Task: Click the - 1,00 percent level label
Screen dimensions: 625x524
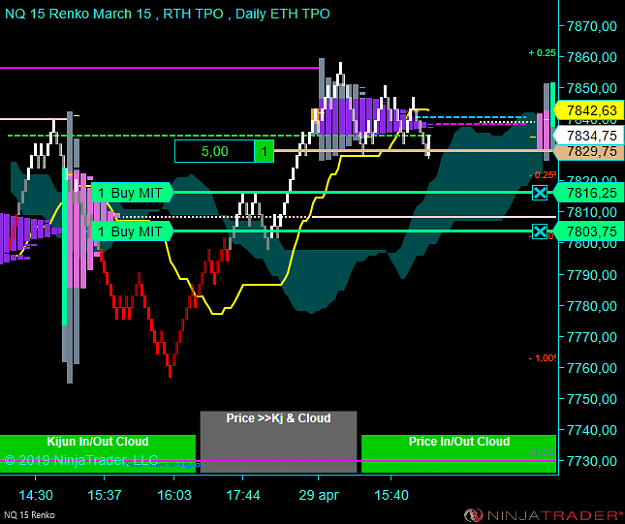Action: point(542,358)
